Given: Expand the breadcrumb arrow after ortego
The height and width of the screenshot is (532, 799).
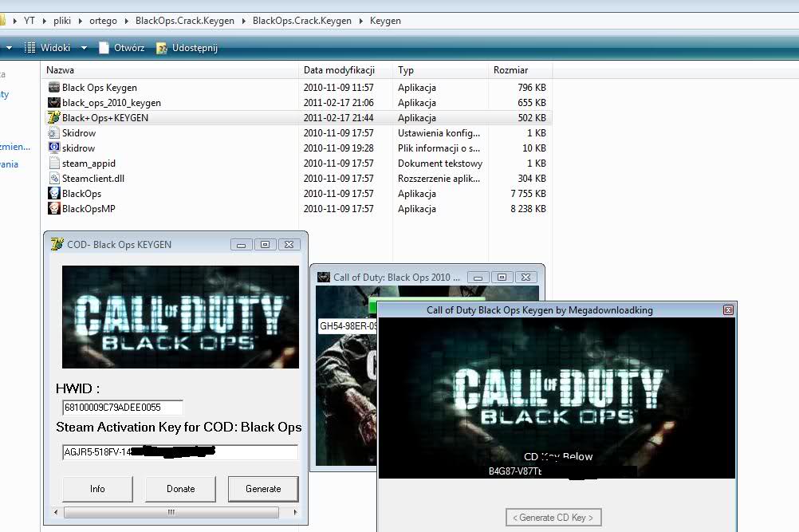Looking at the screenshot, I should point(126,21).
